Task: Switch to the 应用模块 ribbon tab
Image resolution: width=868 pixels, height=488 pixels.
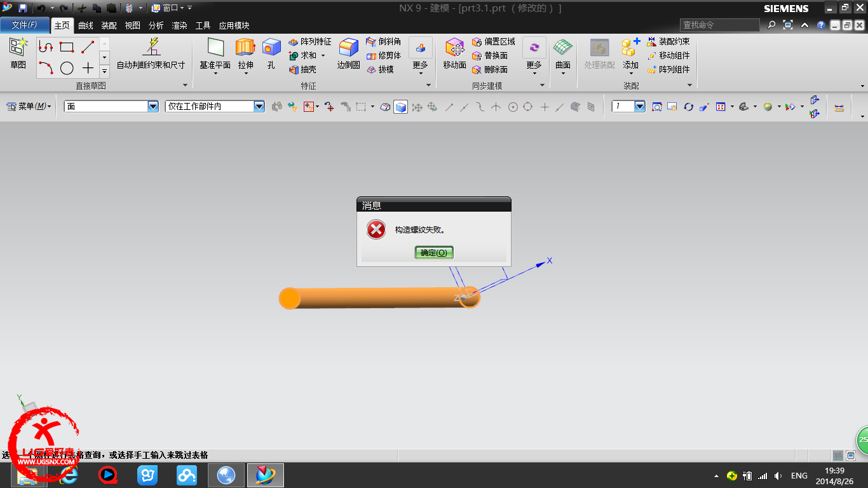Action: pos(234,25)
